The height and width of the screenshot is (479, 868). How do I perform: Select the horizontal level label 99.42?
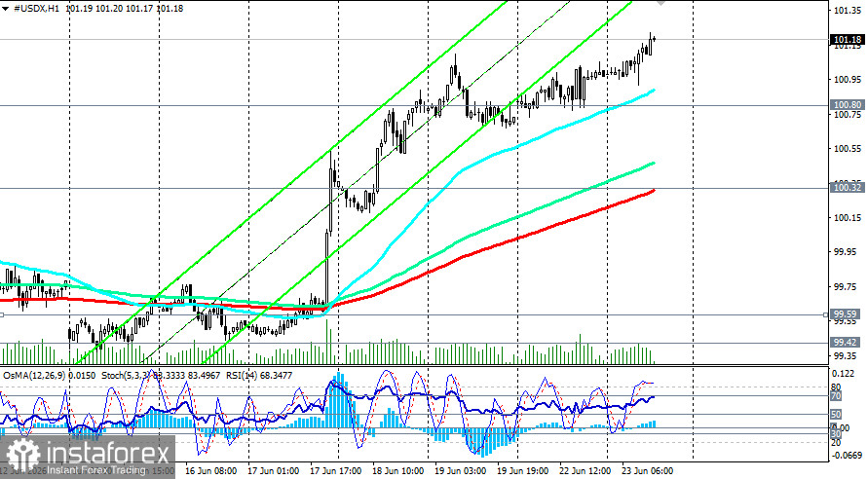point(845,343)
